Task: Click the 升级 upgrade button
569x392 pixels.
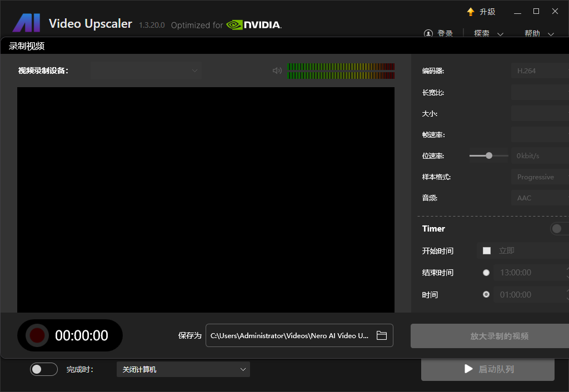Action: tap(481, 12)
